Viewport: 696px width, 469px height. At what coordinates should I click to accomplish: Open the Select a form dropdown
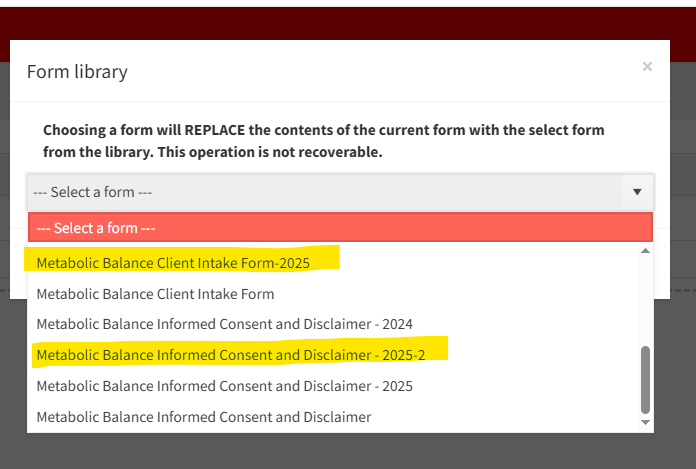[340, 192]
